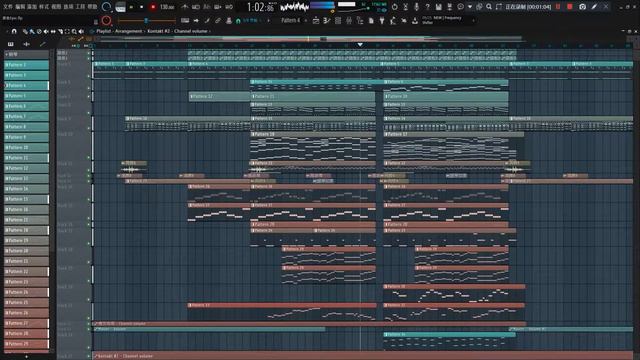Open the Channel rack icon
The width and height of the screenshot is (640, 360).
click(x=338, y=20)
